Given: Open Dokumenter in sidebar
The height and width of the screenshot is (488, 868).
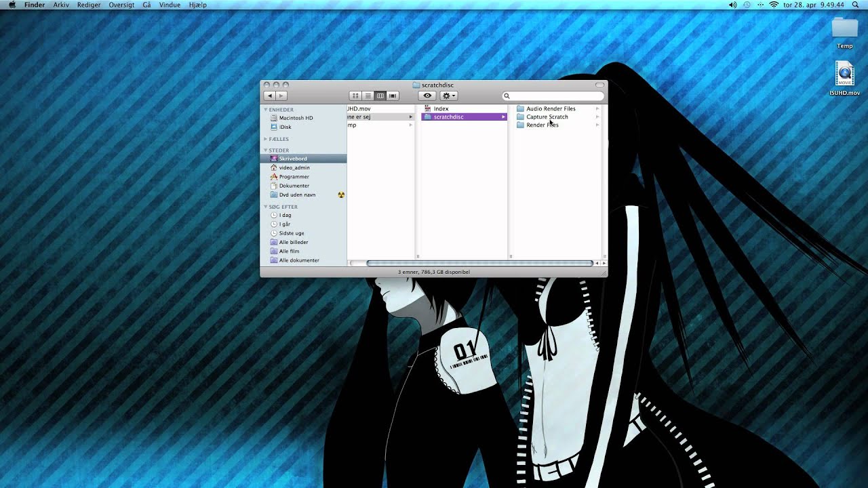Looking at the screenshot, I should [303, 186].
